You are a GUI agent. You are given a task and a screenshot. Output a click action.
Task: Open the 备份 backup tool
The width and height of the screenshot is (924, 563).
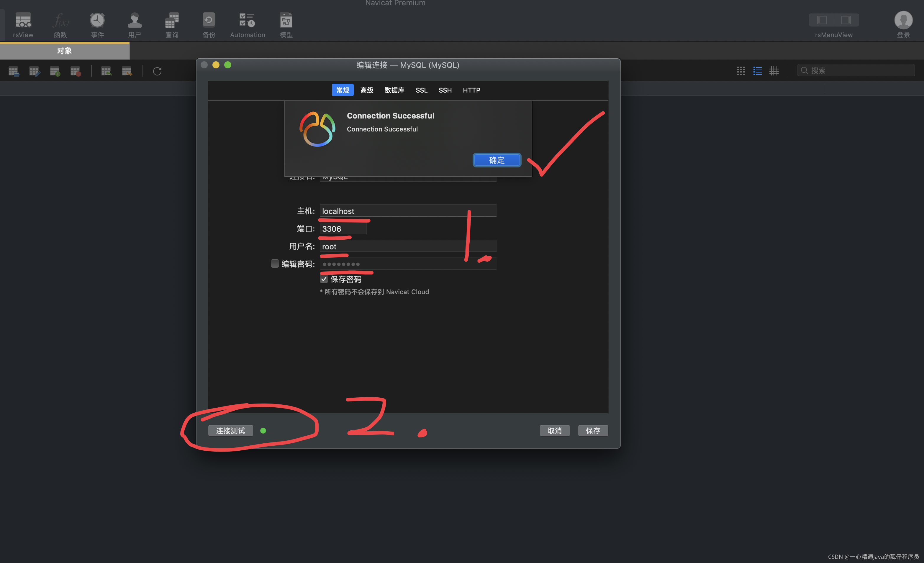pos(209,24)
